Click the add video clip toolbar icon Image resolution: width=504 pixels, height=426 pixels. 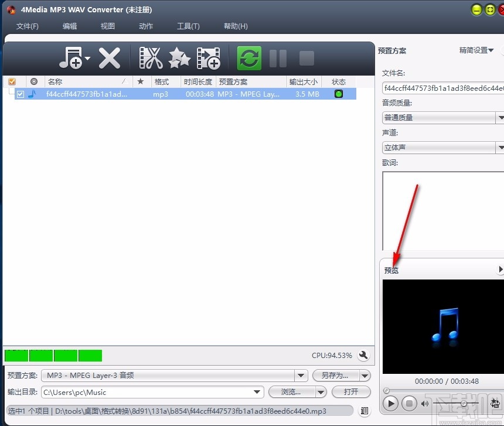pyautogui.click(x=209, y=58)
